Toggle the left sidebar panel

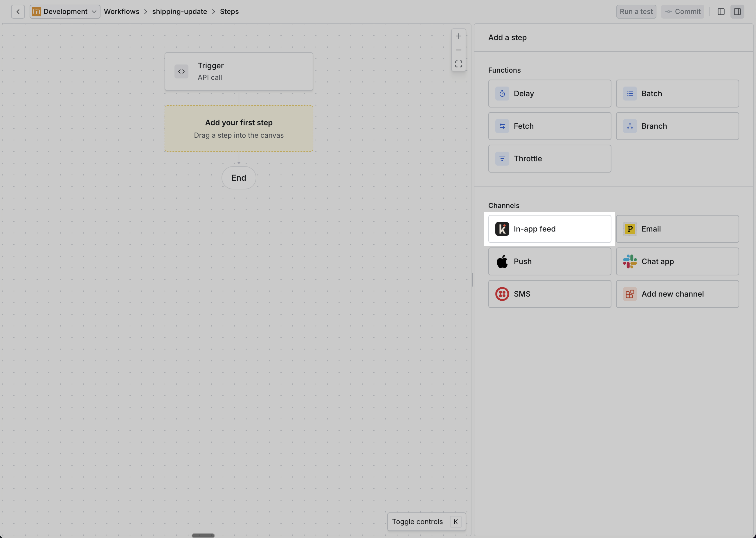pos(721,11)
